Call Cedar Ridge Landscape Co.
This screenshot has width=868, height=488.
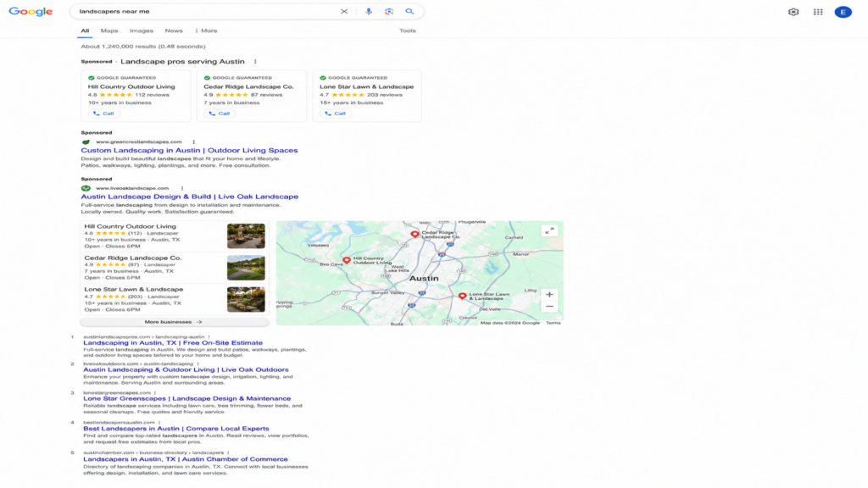pos(220,114)
